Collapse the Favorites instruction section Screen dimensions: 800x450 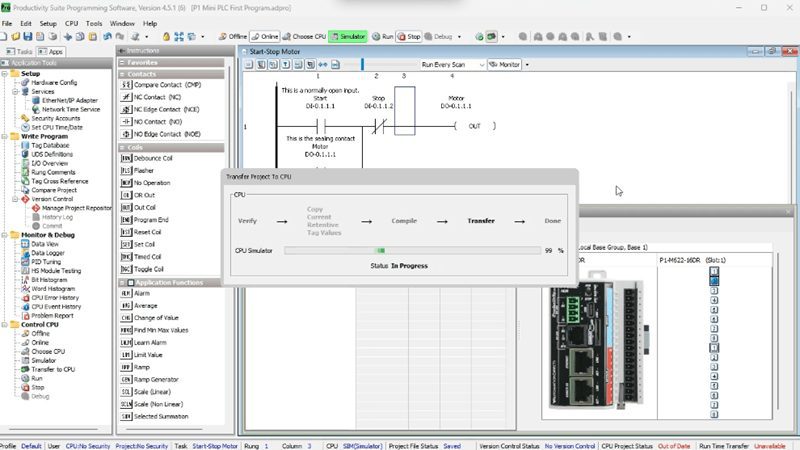tap(122, 62)
